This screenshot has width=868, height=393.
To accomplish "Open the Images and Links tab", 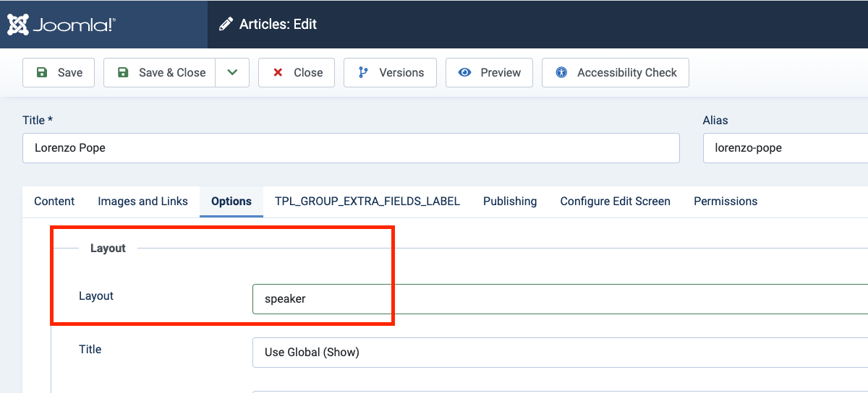I will tap(142, 202).
